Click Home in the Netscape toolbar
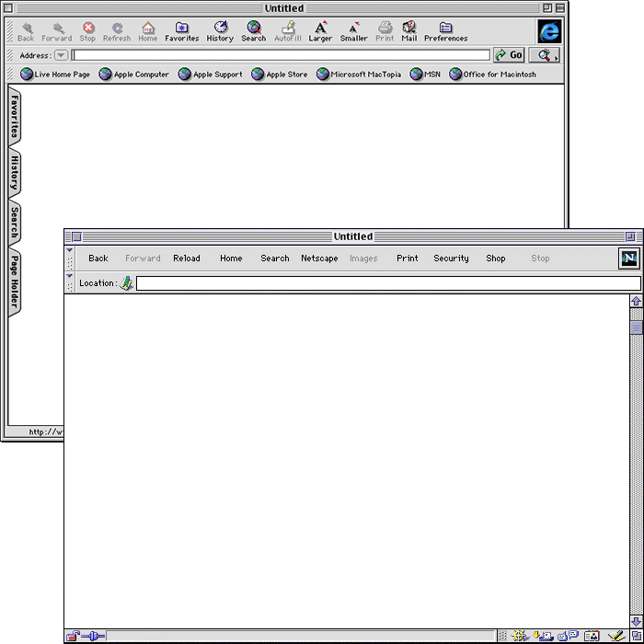 [231, 259]
